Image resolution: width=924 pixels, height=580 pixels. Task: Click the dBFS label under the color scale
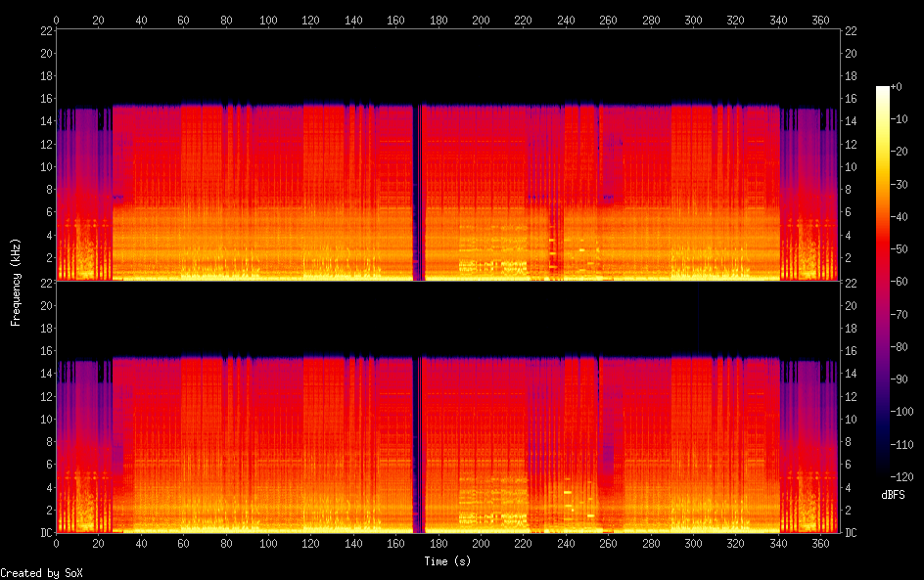(x=893, y=495)
